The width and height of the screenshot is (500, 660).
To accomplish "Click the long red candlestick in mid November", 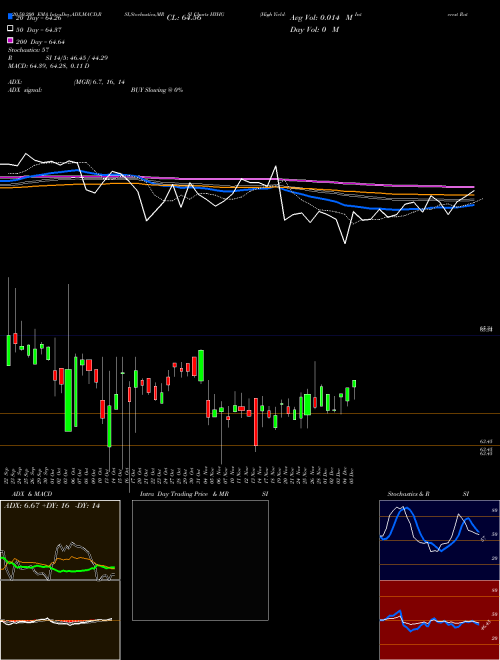I will coord(255,422).
